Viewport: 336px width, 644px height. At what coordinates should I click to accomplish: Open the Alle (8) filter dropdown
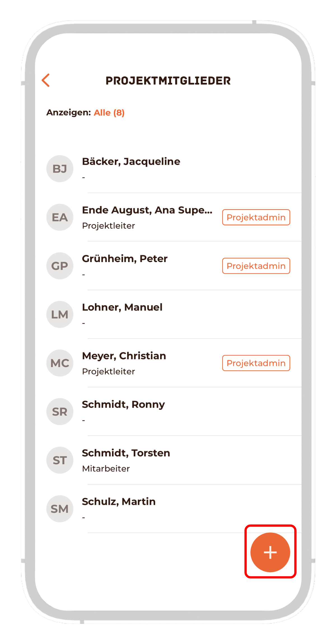click(109, 113)
